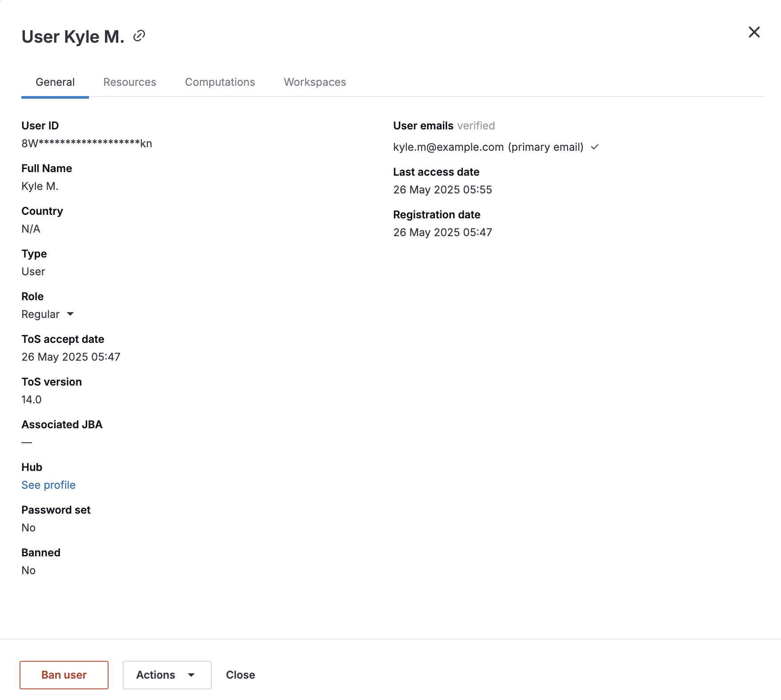This screenshot has height=700, width=781.
Task: Open the Actions dropdown menu
Action: click(167, 675)
